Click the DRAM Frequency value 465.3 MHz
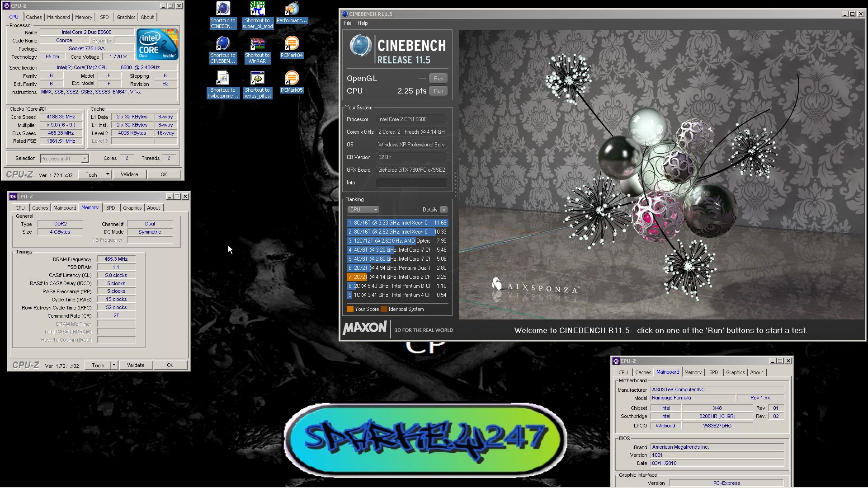 coord(116,259)
